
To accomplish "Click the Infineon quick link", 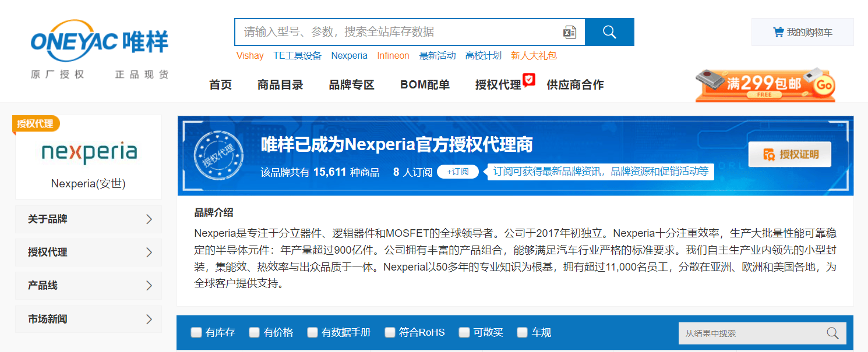I will point(393,56).
